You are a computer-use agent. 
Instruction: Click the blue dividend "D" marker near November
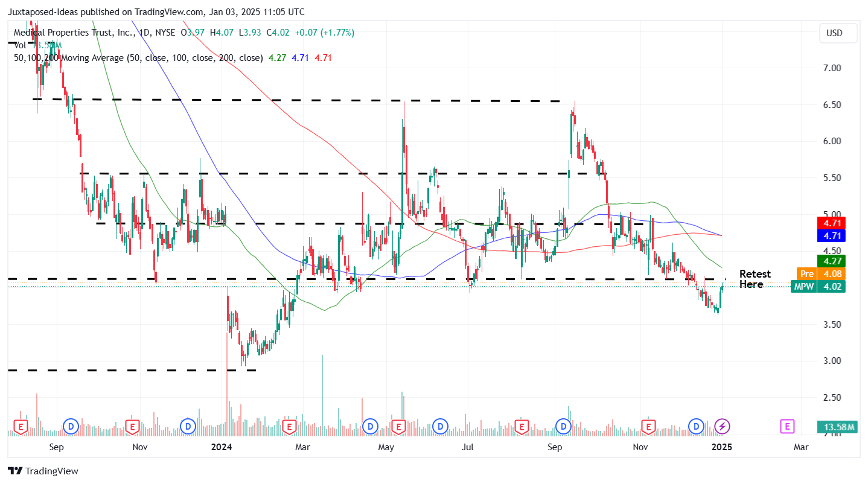(x=697, y=427)
